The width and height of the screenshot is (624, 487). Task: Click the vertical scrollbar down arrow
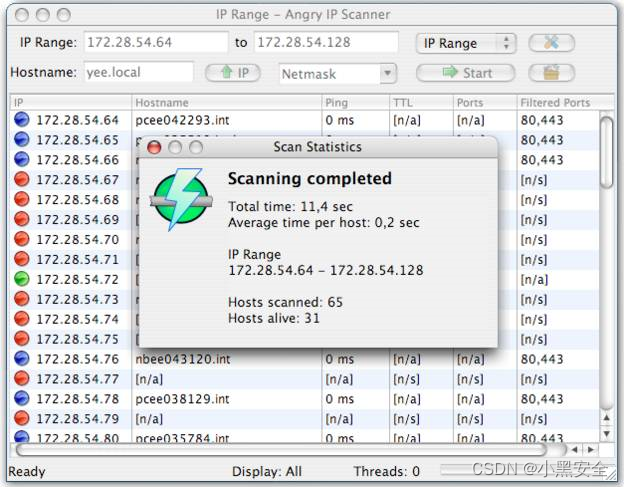coord(606,433)
